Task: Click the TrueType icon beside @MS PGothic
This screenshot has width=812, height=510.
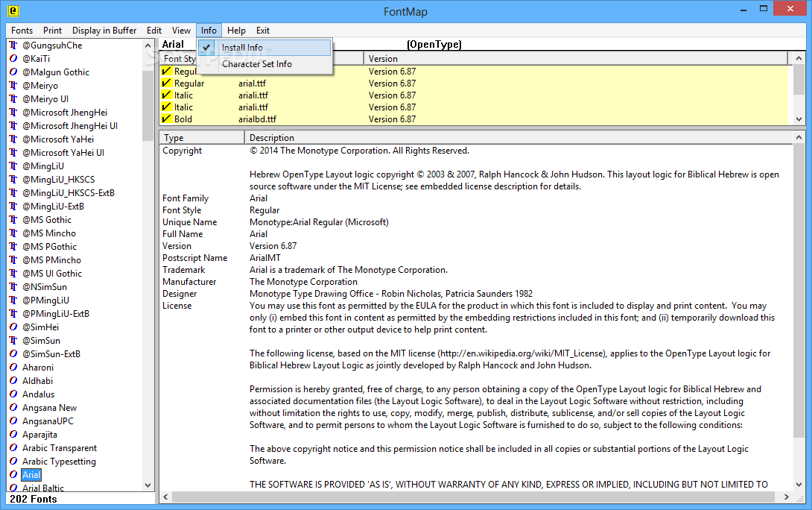Action: point(13,247)
